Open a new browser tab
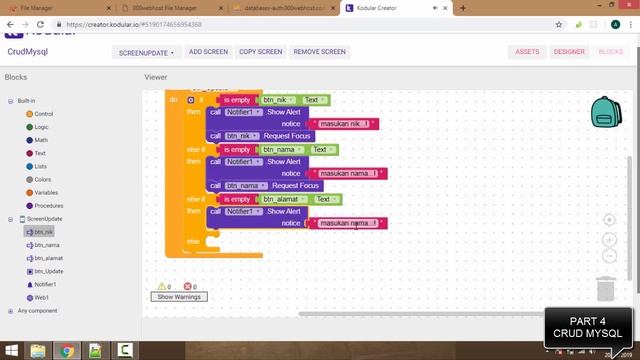This screenshot has height=360, width=640. 463,8
